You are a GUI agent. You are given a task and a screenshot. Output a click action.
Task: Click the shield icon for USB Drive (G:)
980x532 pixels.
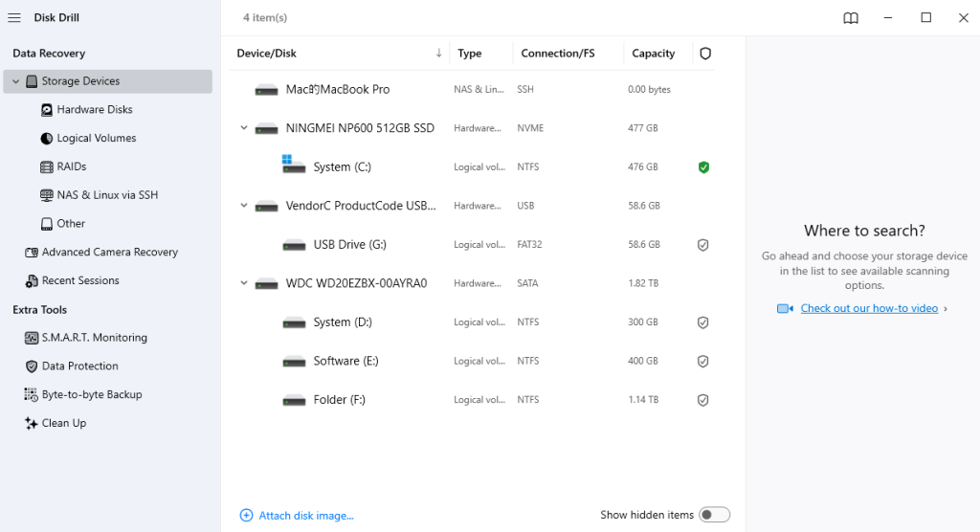(703, 245)
